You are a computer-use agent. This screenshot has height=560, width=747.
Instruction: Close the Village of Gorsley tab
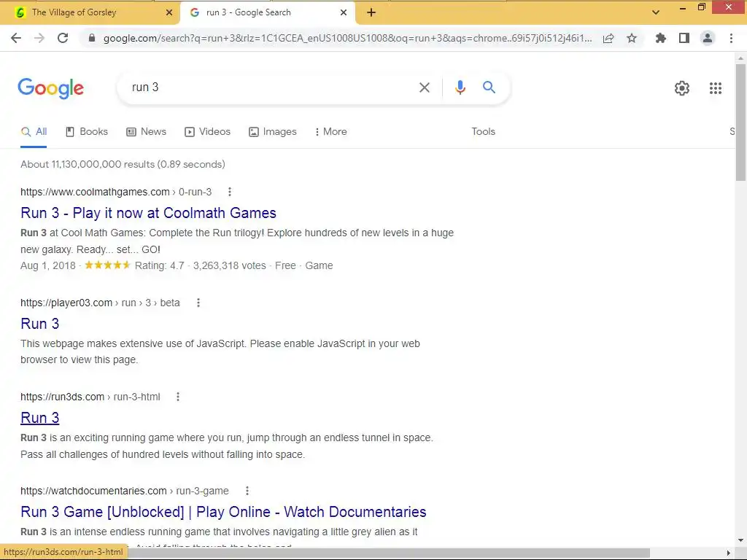point(169,13)
